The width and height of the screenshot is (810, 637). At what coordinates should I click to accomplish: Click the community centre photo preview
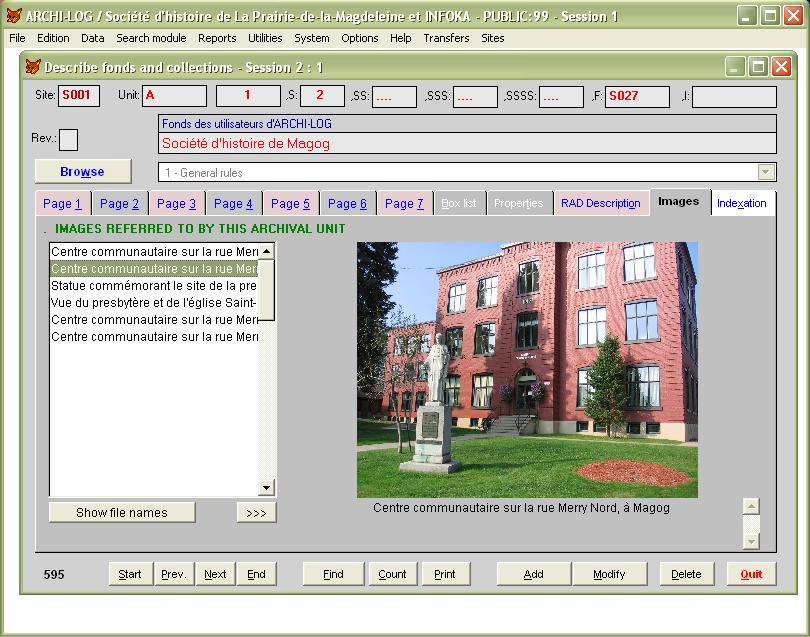[527, 369]
